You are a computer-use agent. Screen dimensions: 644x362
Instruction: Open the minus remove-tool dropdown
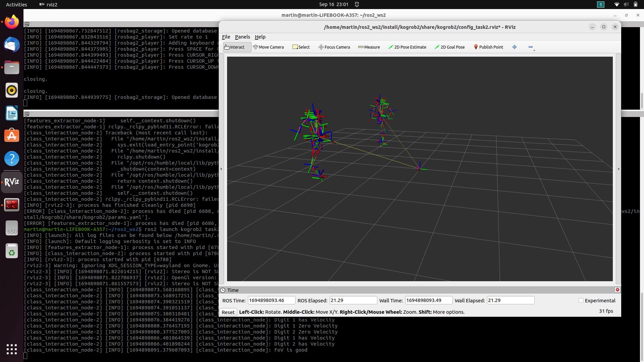[x=531, y=47]
